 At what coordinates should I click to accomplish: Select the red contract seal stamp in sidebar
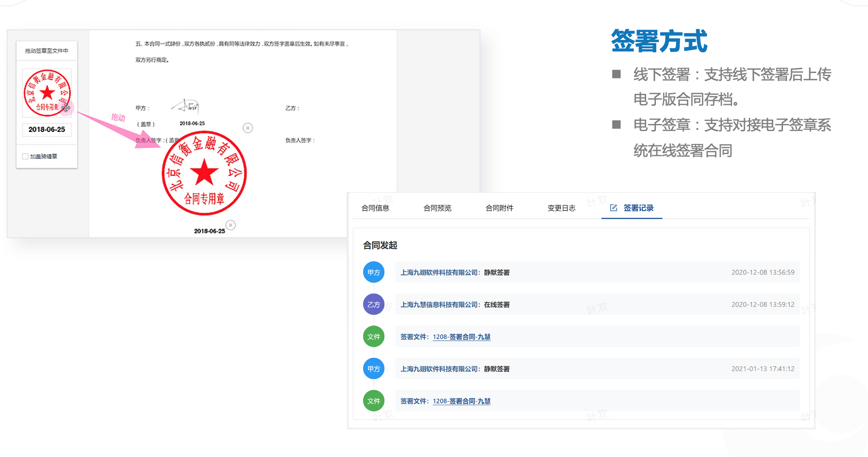pos(47,93)
